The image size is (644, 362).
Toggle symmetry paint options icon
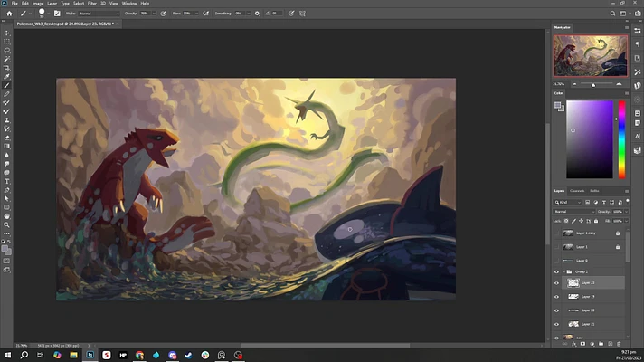(x=303, y=14)
